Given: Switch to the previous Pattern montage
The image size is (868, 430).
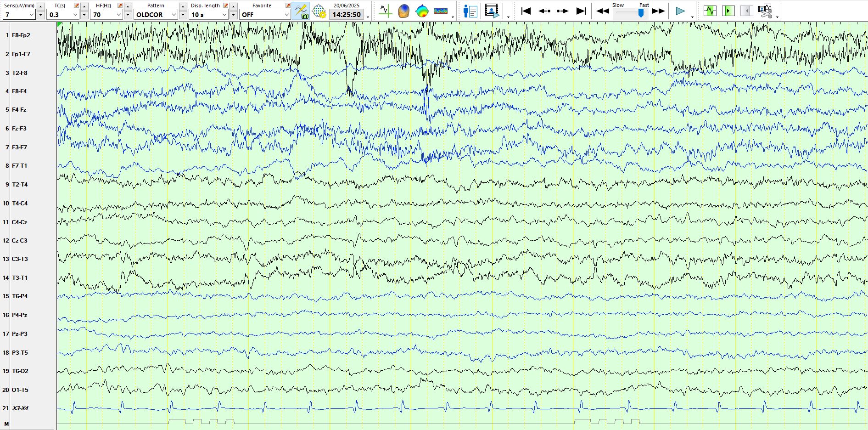Looking at the screenshot, I should click(183, 6).
